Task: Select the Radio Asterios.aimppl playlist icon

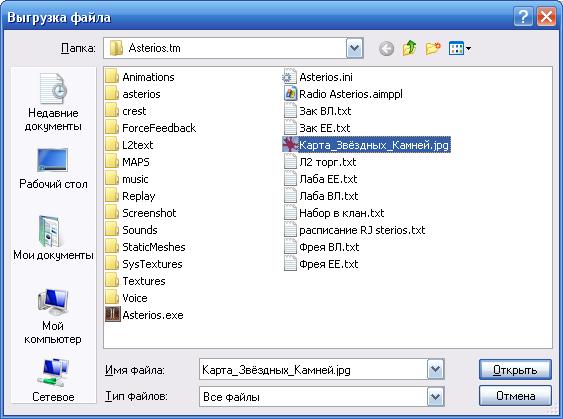Action: point(290,94)
